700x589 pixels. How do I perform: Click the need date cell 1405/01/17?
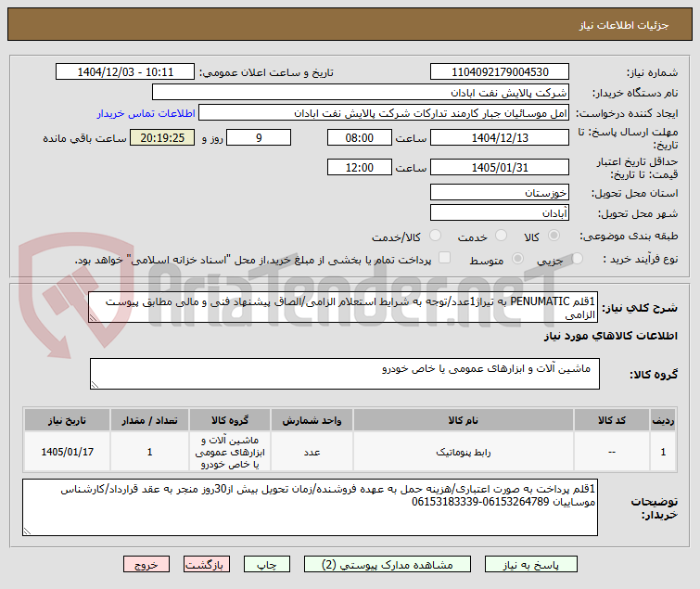[x=68, y=453]
